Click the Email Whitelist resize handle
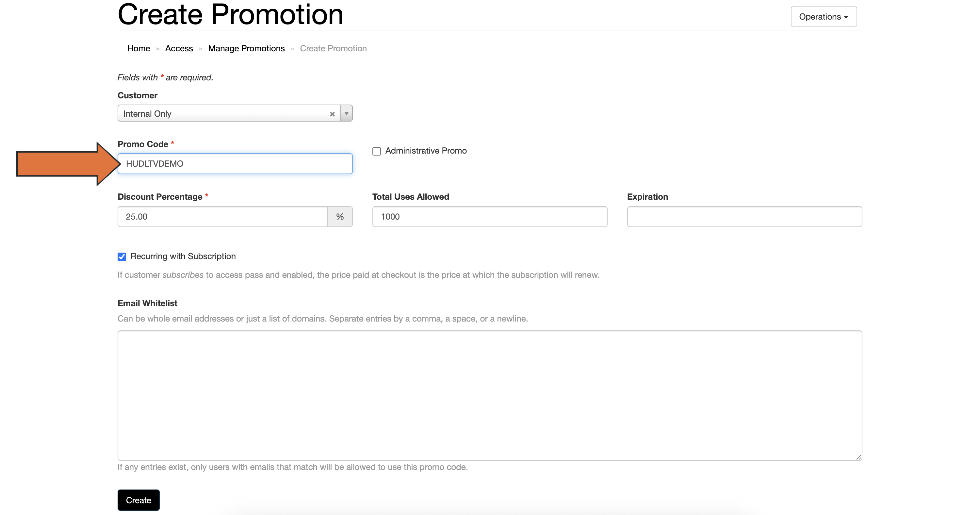The width and height of the screenshot is (980, 515). click(x=858, y=457)
